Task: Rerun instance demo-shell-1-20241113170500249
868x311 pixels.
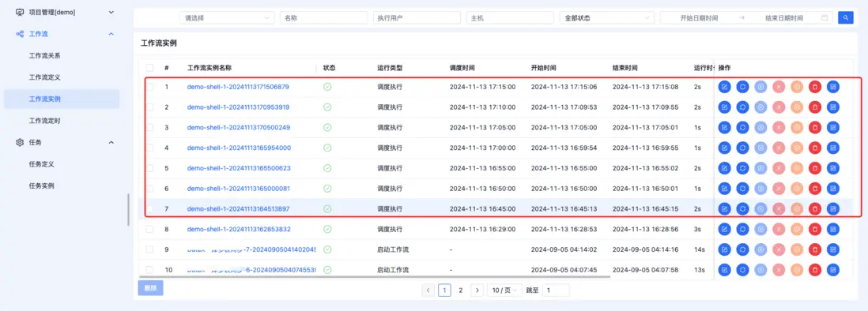Action: pyautogui.click(x=742, y=128)
